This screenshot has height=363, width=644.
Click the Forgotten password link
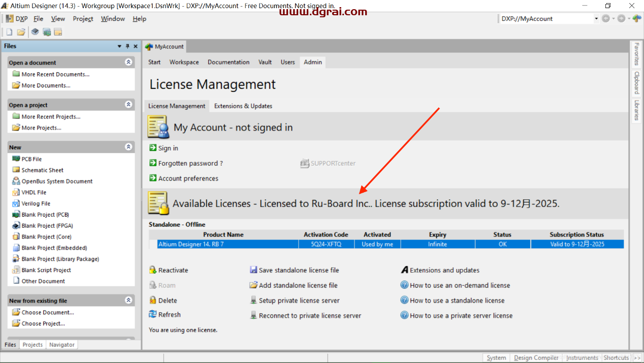coord(190,163)
